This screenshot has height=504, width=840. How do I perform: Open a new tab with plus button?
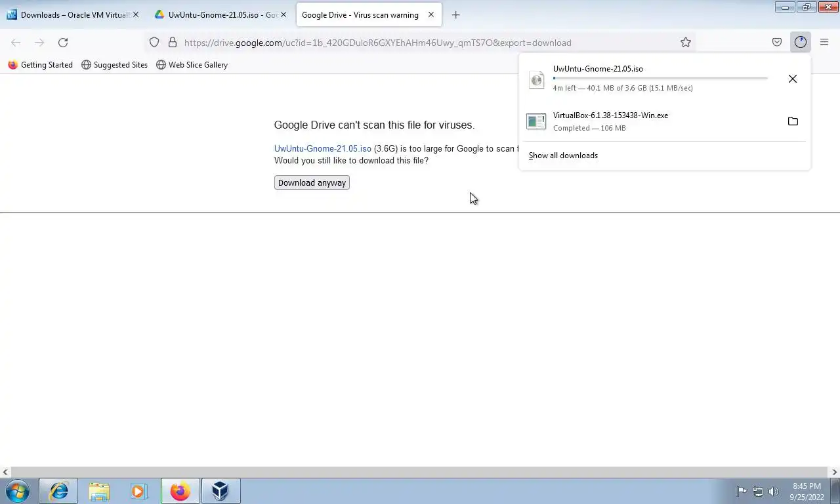pos(456,15)
